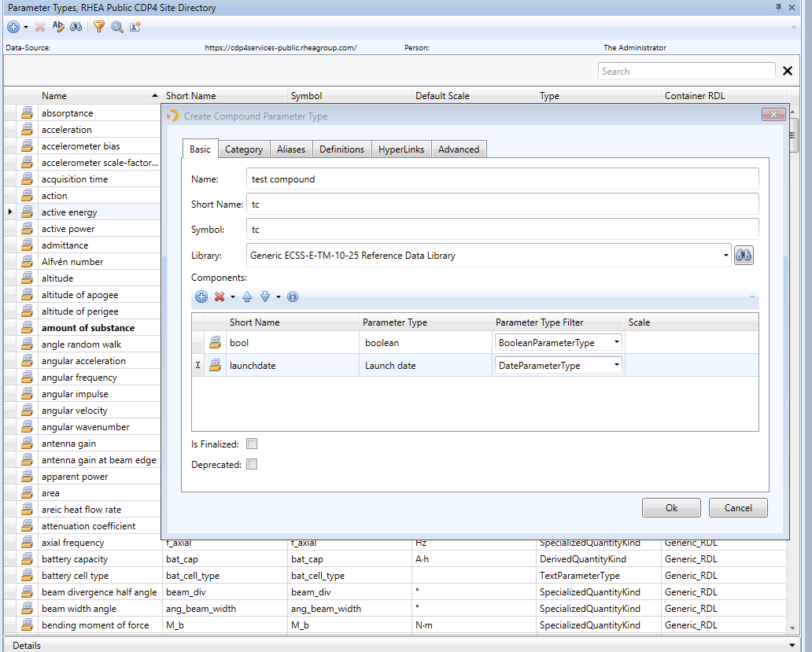
Task: Click the info icon in the Components toolbar
Action: coord(292,297)
